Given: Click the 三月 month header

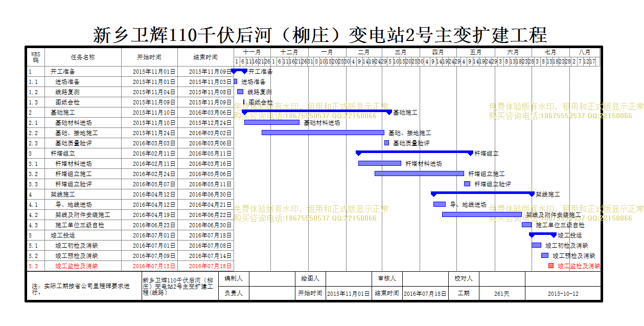Looking at the screenshot, I should click(x=401, y=52).
